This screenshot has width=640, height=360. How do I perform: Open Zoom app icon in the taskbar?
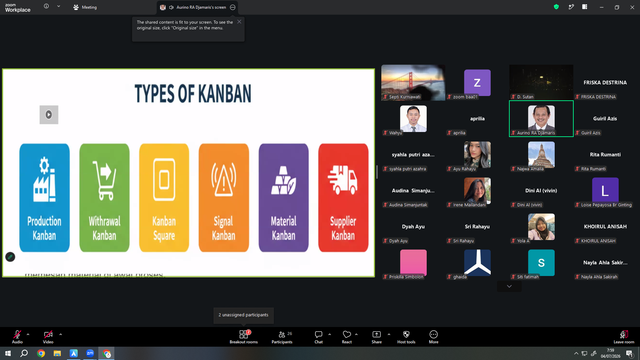tap(90, 353)
